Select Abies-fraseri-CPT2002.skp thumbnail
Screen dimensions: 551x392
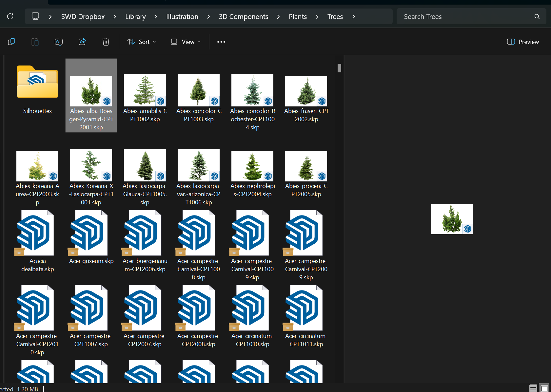[306, 91]
